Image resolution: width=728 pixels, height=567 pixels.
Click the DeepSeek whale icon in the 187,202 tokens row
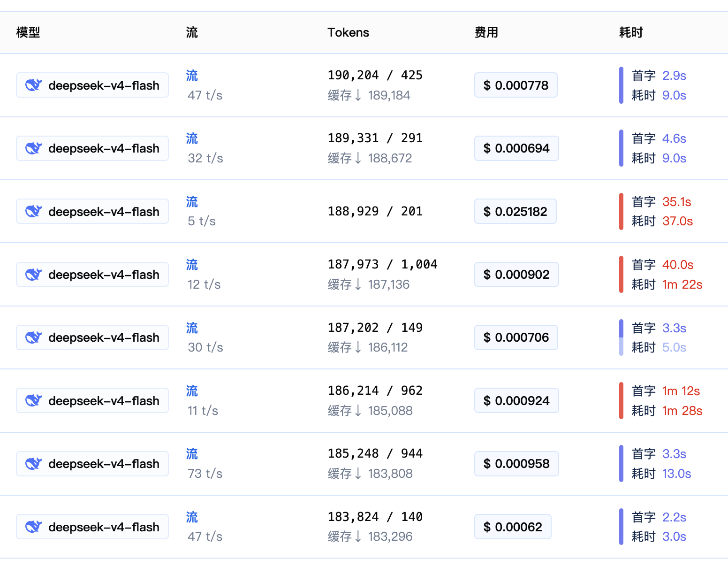(x=34, y=337)
